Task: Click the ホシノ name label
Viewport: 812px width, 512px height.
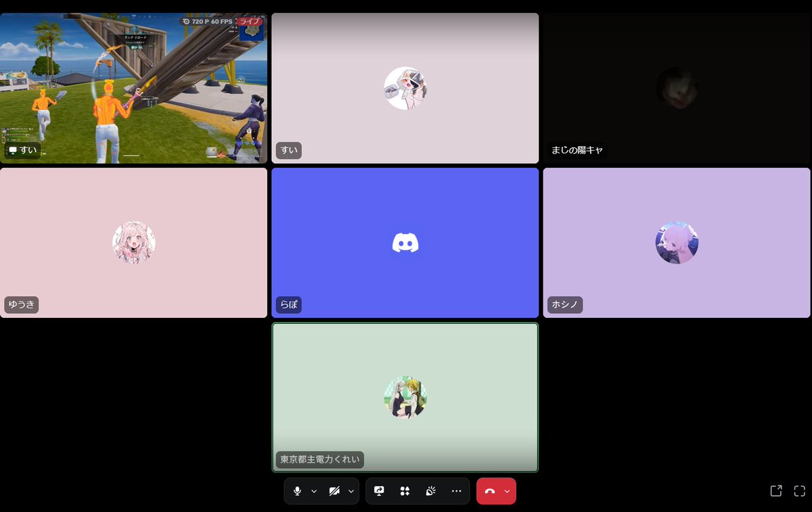Action: (x=565, y=305)
